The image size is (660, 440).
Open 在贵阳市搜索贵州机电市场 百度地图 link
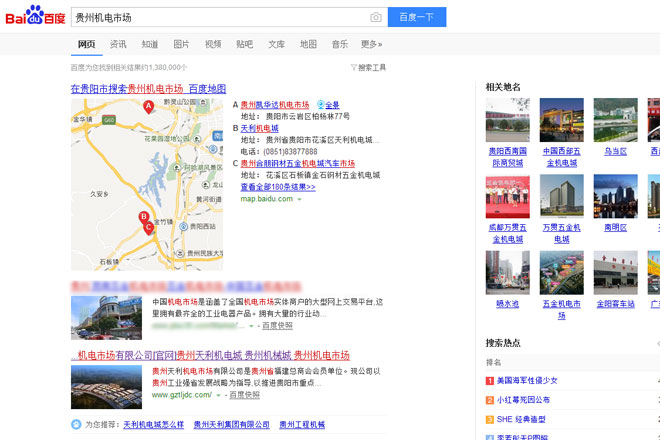coord(149,89)
